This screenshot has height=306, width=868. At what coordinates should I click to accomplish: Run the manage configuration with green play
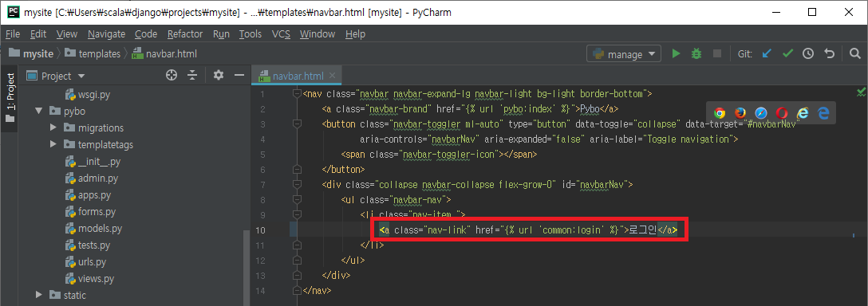tap(676, 53)
